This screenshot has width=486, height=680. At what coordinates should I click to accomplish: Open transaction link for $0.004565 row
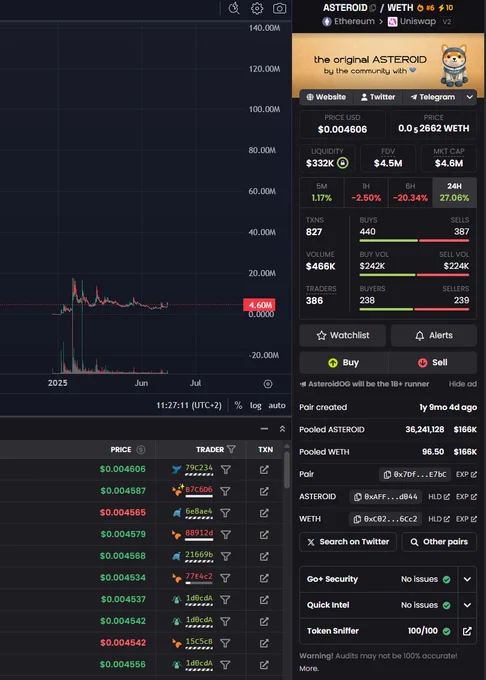coord(264,513)
